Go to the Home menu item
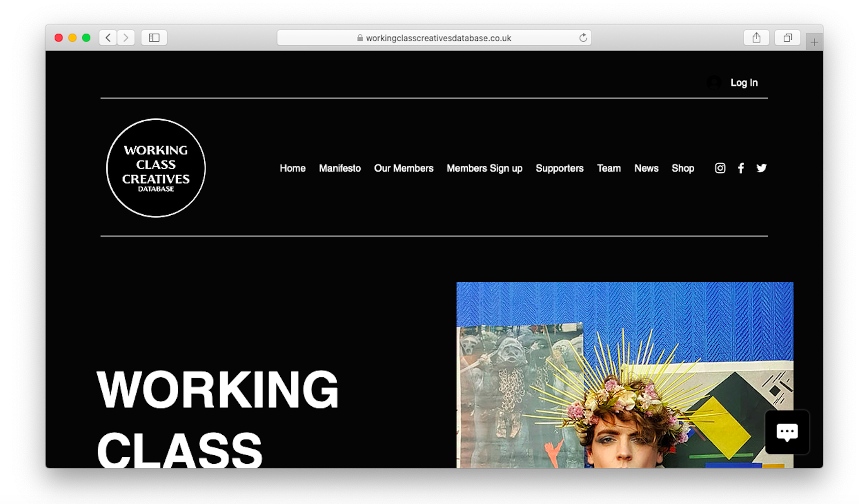 [293, 168]
